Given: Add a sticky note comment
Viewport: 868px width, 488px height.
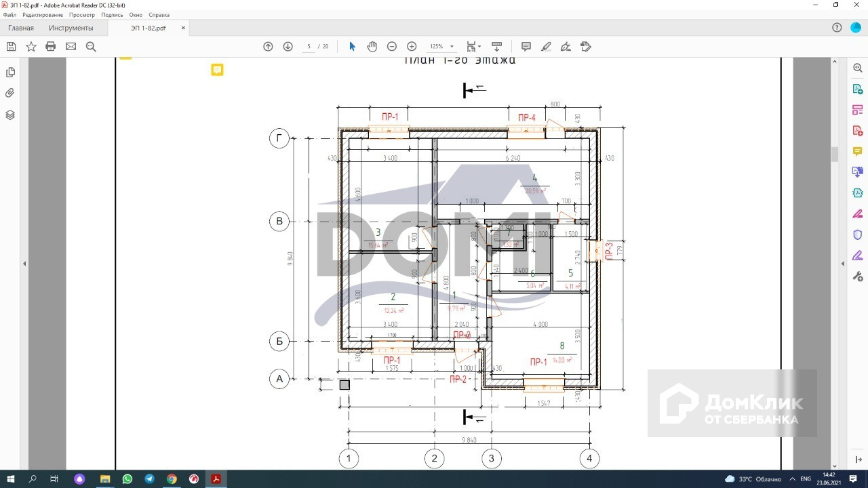Looking at the screenshot, I should tap(526, 47).
